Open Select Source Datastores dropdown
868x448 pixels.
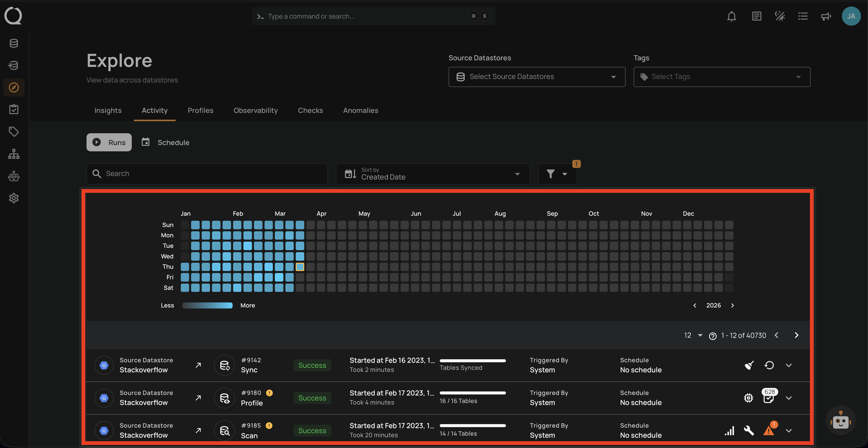pos(537,77)
